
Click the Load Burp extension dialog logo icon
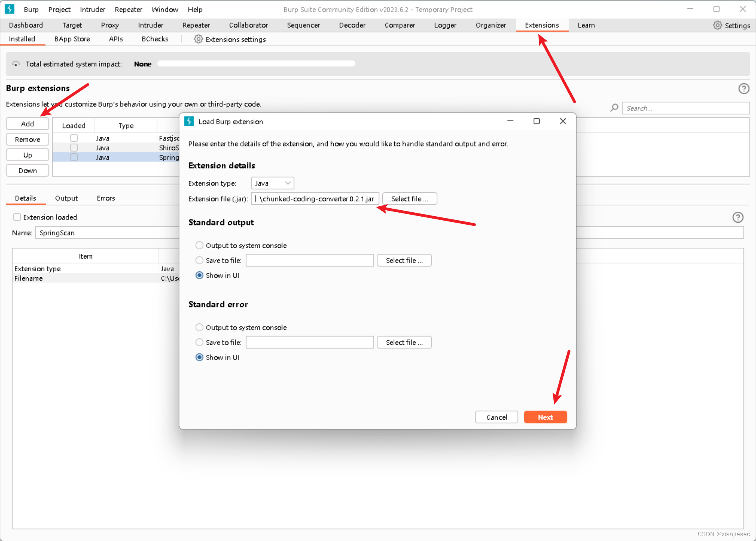[x=189, y=121]
